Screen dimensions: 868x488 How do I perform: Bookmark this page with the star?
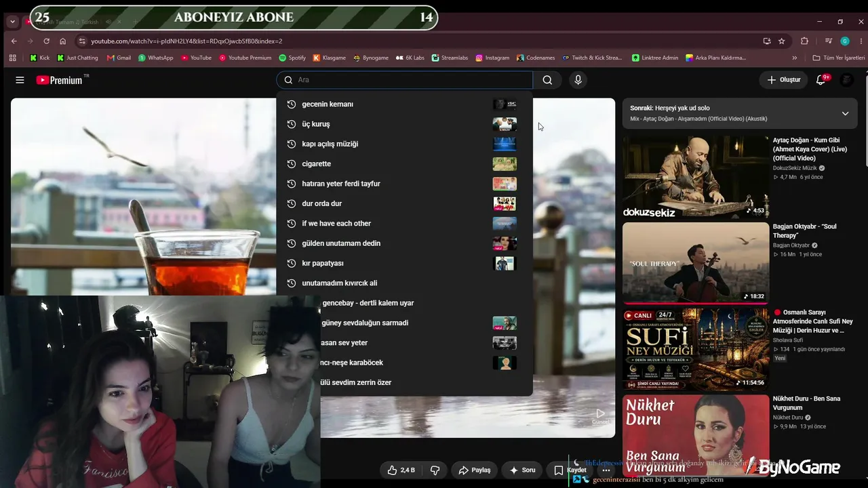click(781, 41)
